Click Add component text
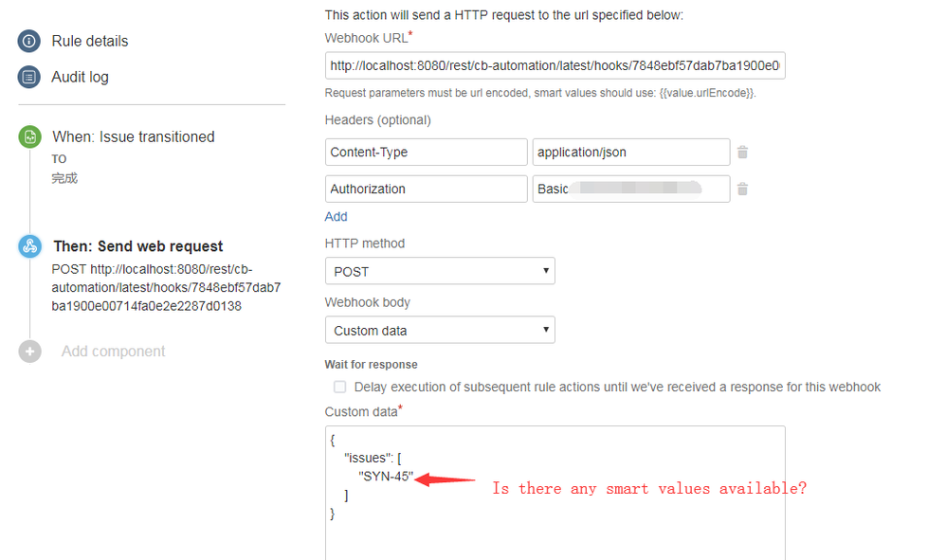 pyautogui.click(x=114, y=351)
